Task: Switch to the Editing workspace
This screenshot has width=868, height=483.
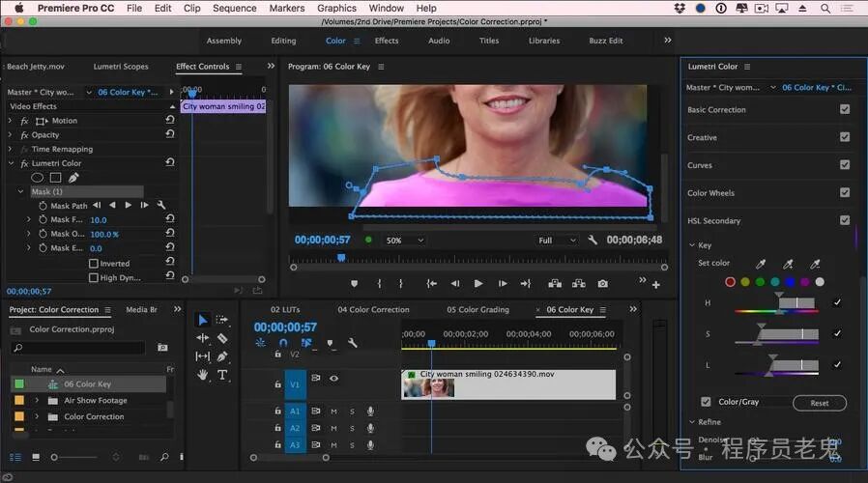Action: 283,41
